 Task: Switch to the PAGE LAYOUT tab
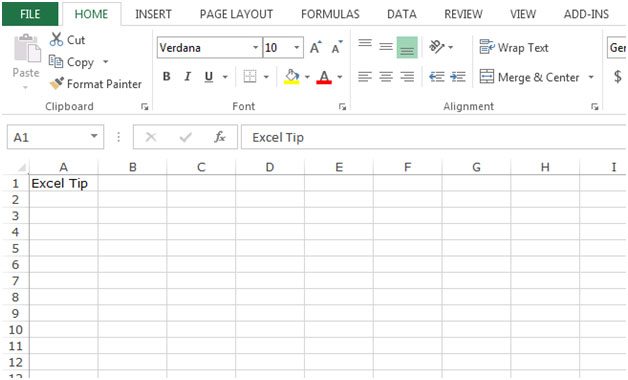pos(236,14)
